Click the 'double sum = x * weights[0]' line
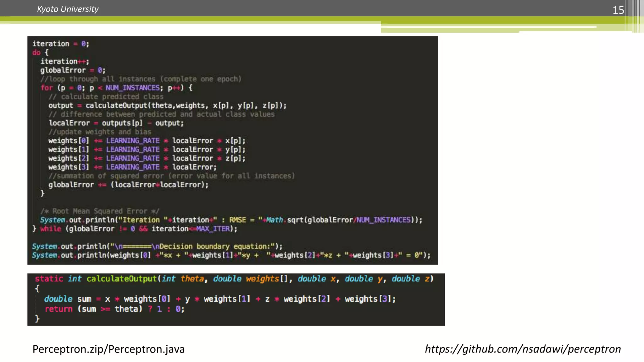 point(220,299)
